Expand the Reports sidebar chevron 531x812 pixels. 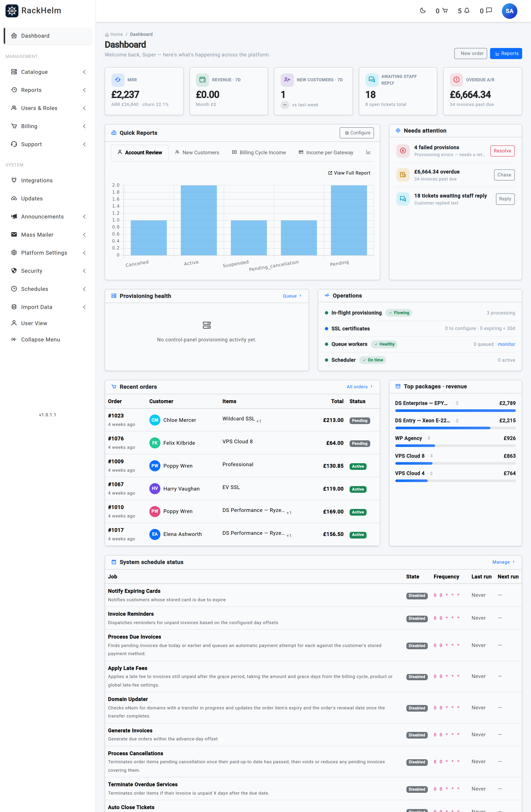point(84,90)
